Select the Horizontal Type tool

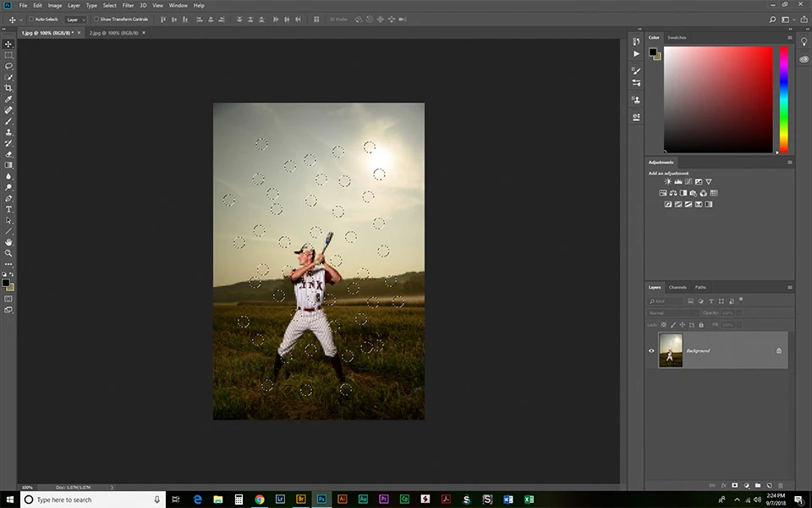click(x=8, y=209)
